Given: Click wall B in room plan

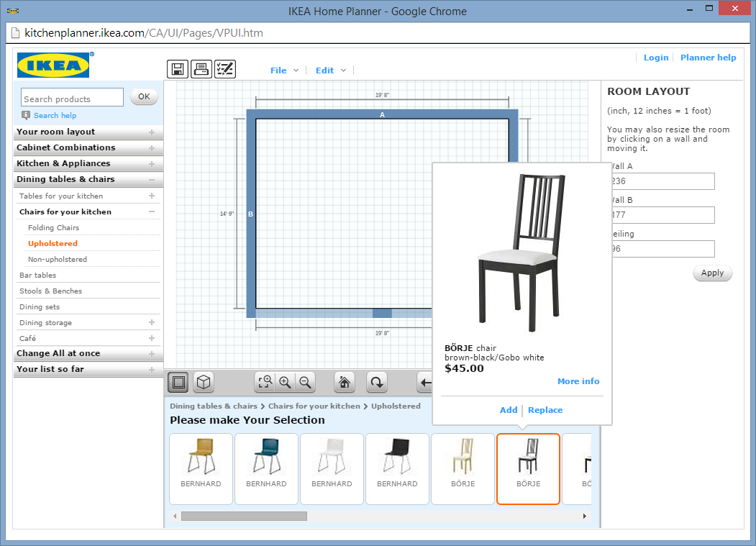Looking at the screenshot, I should pos(251,214).
